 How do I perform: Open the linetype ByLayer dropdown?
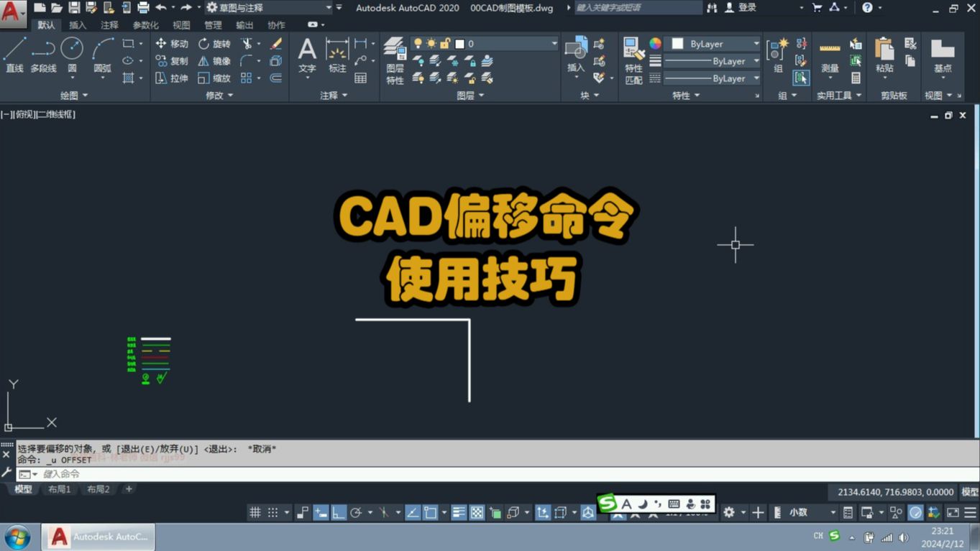click(x=713, y=78)
